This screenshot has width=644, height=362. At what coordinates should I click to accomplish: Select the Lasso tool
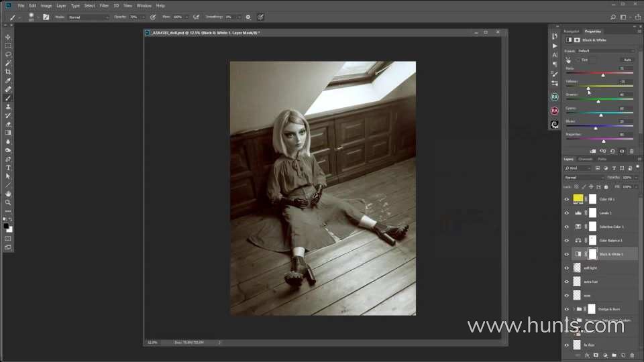(8, 54)
